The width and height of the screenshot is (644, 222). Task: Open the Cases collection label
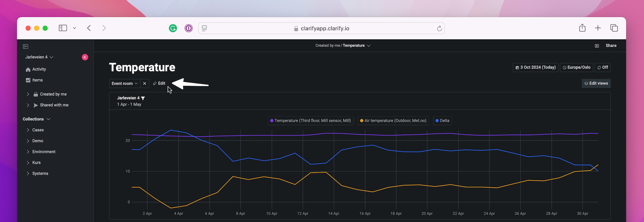click(38, 130)
